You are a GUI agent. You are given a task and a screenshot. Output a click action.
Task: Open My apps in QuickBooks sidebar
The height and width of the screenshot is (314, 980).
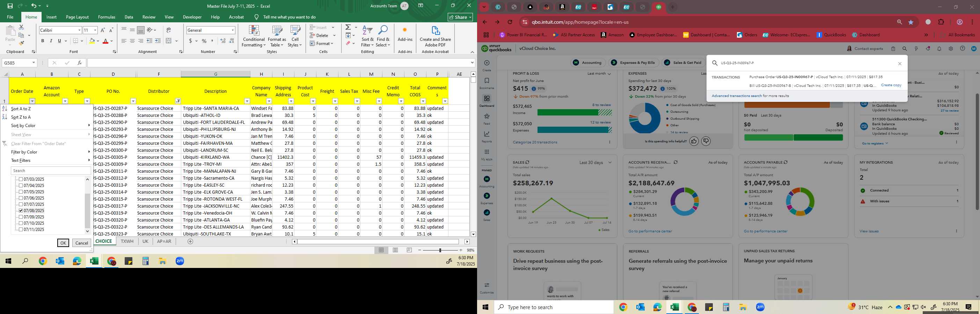(487, 155)
